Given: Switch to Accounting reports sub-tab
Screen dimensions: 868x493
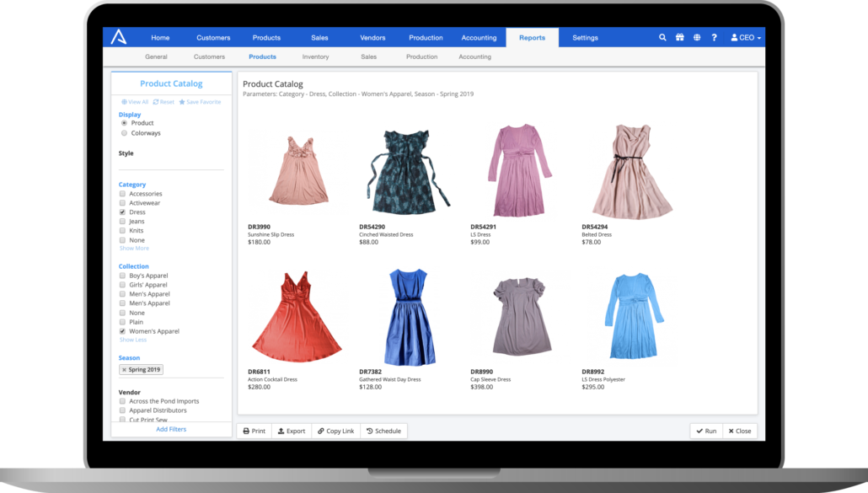Looking at the screenshot, I should tap(475, 56).
